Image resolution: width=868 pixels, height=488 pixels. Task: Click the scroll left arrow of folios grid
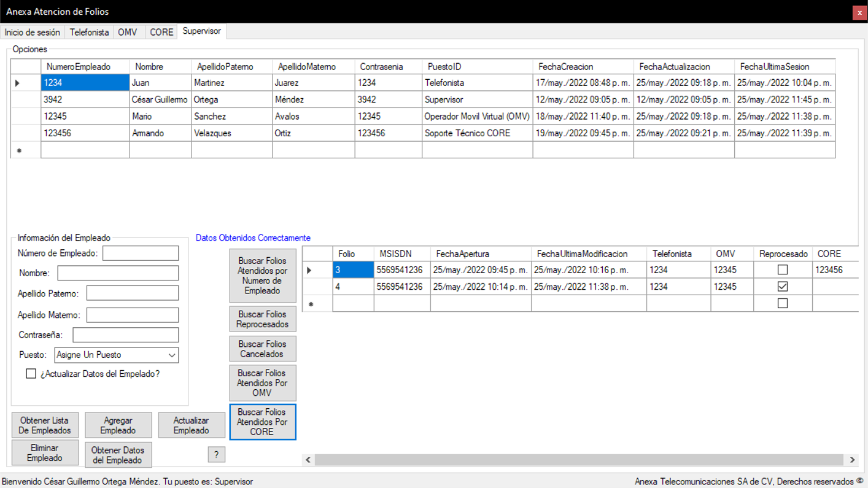(x=308, y=460)
